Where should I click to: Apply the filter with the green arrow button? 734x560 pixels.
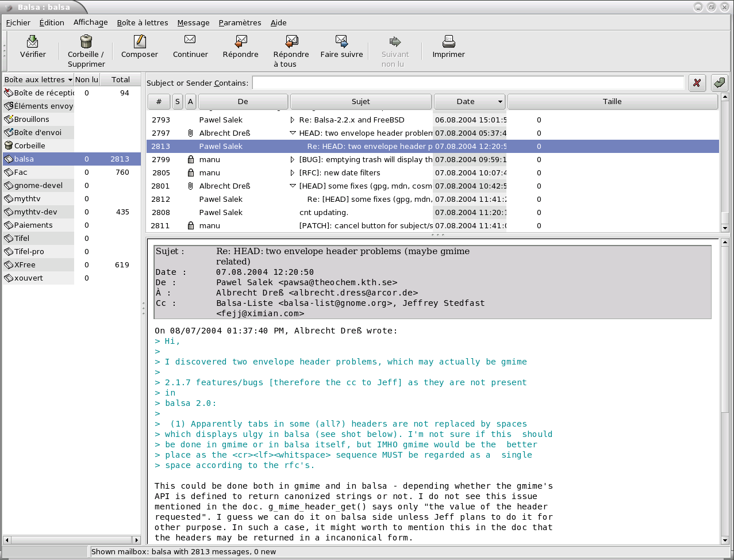pyautogui.click(x=720, y=83)
